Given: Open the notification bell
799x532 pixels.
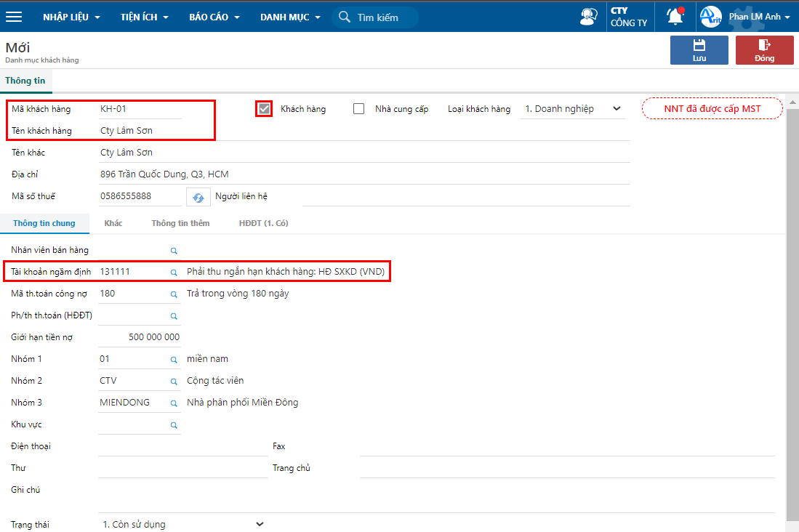Looking at the screenshot, I should (x=675, y=17).
